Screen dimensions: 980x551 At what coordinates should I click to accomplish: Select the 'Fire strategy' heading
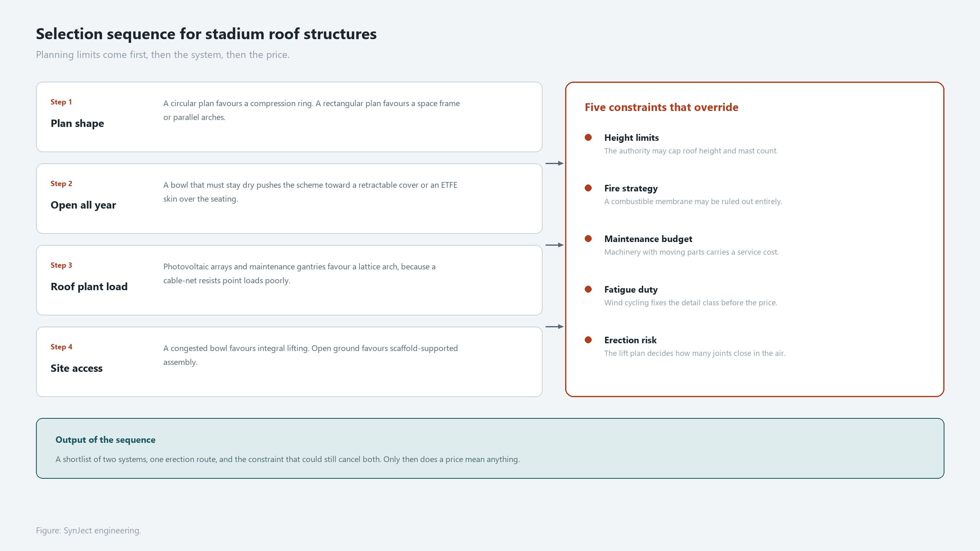[631, 188]
